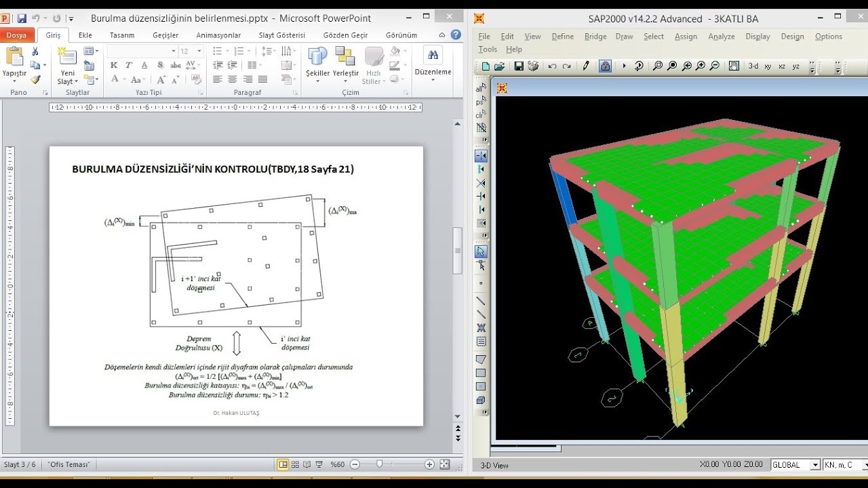Click the Zoom Out magnifier icon
Screen dimensions: 868x488
point(715,66)
